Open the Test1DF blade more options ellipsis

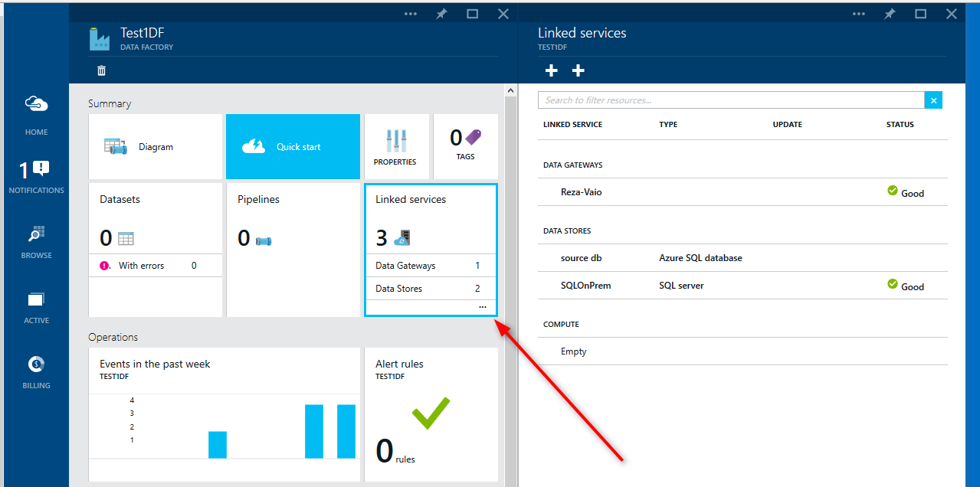click(x=411, y=14)
